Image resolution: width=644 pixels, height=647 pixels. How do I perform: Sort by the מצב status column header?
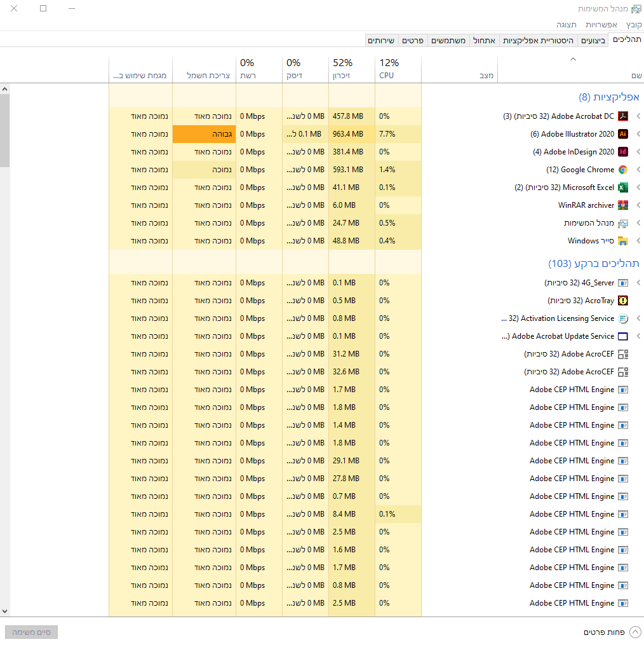coord(460,69)
